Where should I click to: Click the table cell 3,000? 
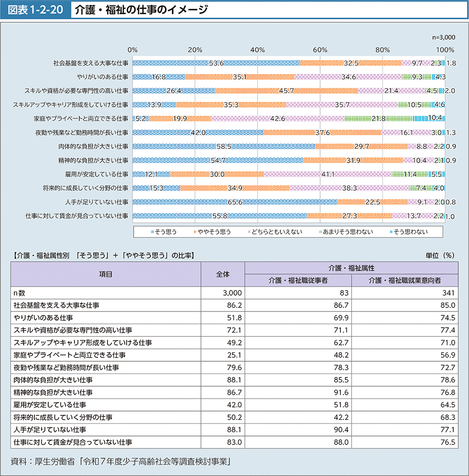click(232, 293)
